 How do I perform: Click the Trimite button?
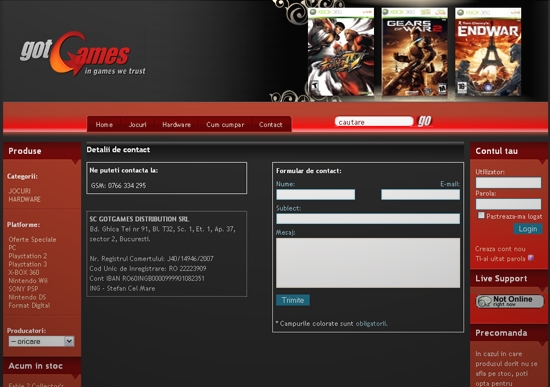[293, 300]
